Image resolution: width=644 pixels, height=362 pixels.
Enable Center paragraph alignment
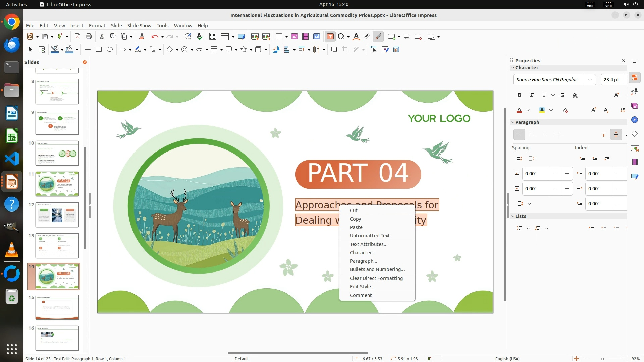(x=531, y=135)
